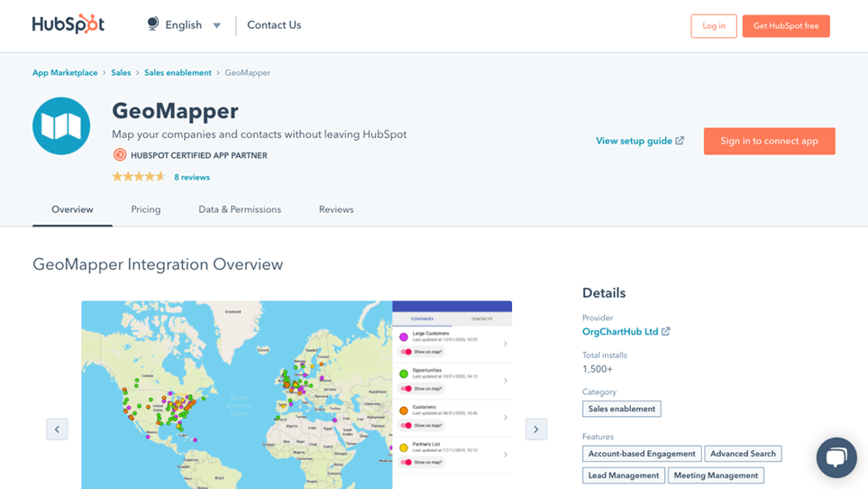
Task: Toggle Show on map for Partners List
Action: 407,463
